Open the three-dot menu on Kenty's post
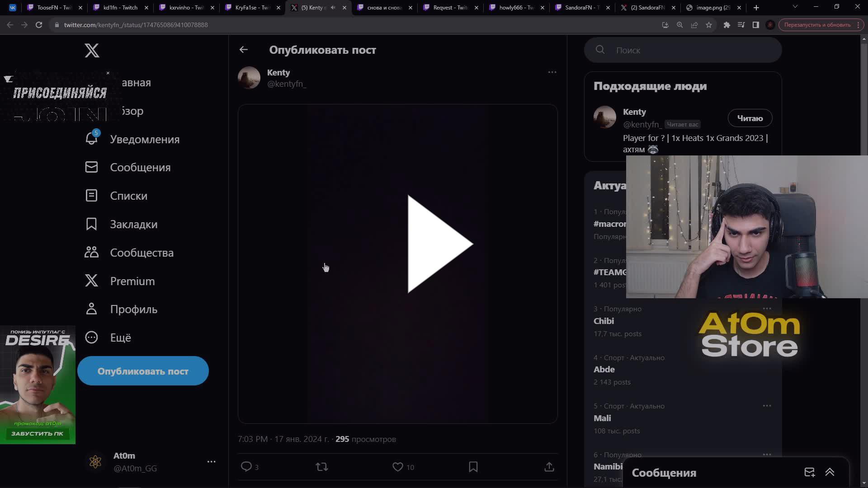The image size is (868, 488). (x=552, y=72)
